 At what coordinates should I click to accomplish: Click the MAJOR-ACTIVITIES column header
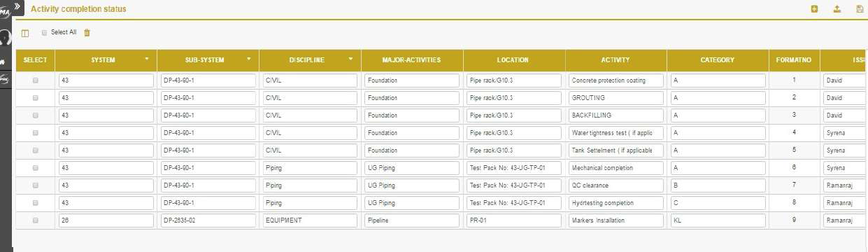point(412,60)
